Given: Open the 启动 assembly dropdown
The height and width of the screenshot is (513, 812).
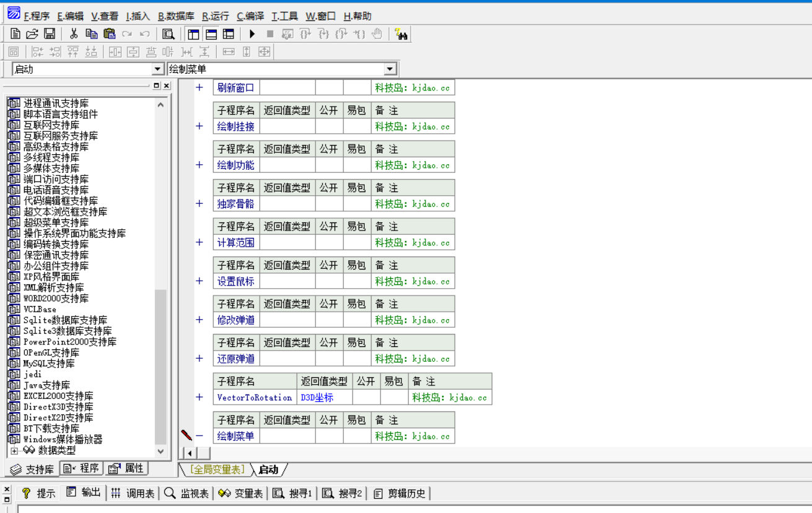Looking at the screenshot, I should pyautogui.click(x=157, y=69).
